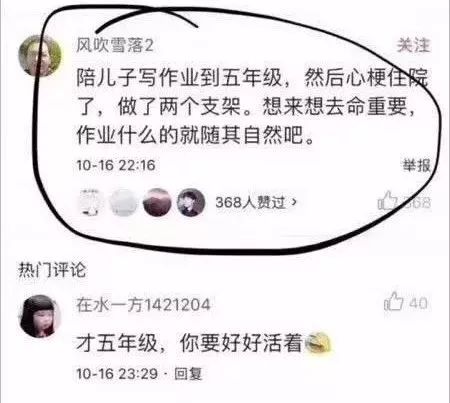Expand the 368人赞过 likers list
This screenshot has height=403, width=450.
[x=256, y=202]
